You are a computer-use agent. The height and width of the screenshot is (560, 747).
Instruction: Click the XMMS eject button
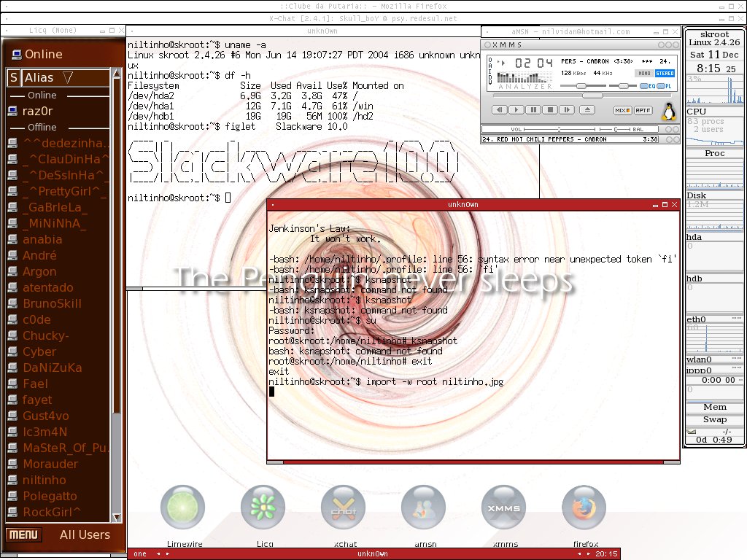[587, 110]
